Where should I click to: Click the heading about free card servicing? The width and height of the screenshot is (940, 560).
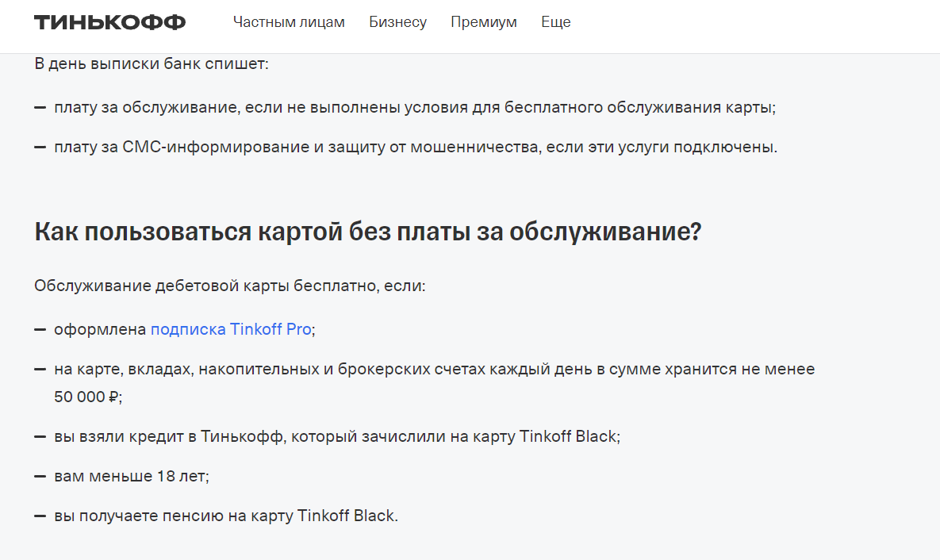368,232
